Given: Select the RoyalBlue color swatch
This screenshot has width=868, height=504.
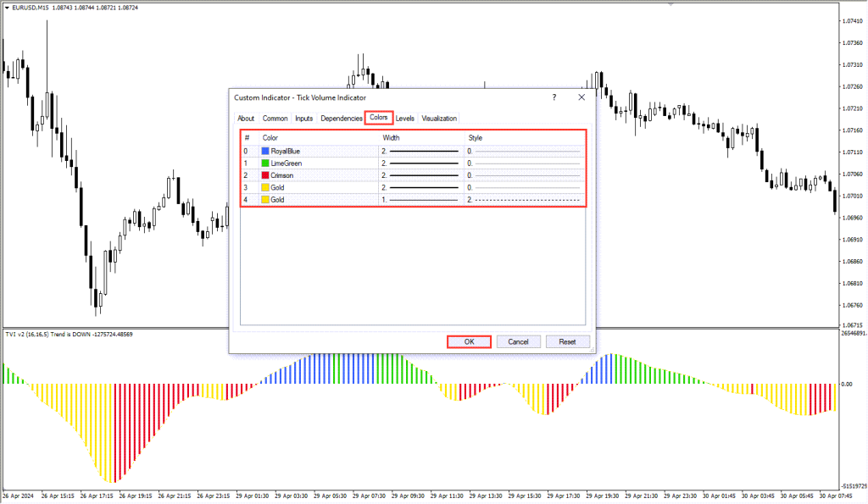Looking at the screenshot, I should [x=265, y=151].
